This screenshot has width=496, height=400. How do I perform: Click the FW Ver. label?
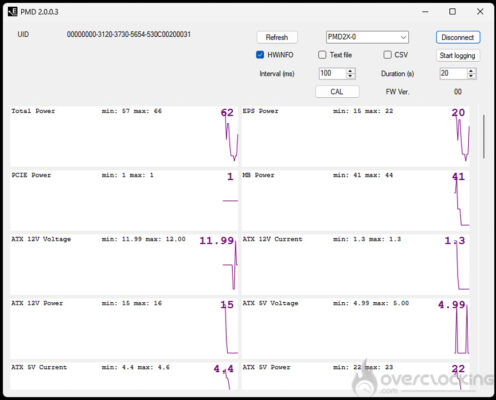(x=397, y=92)
